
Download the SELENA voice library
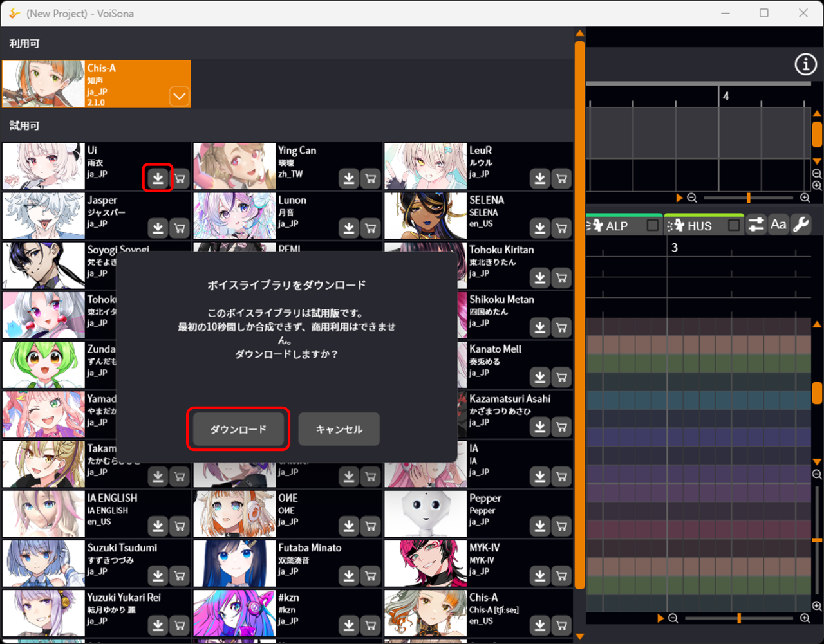540,228
